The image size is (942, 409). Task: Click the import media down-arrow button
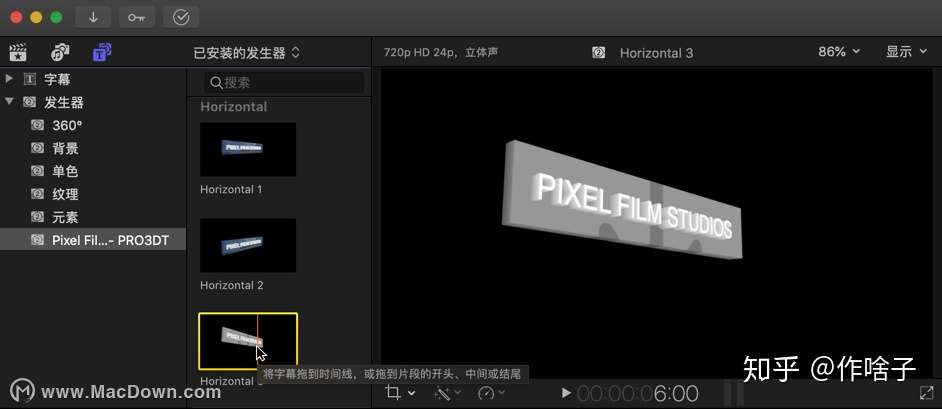93,17
